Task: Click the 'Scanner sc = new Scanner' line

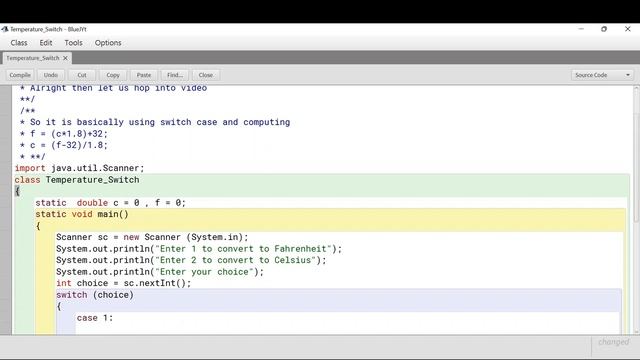Action: coord(152,237)
